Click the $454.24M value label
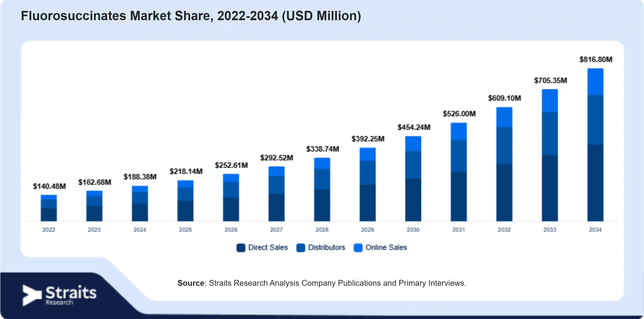644x319 pixels. (414, 127)
